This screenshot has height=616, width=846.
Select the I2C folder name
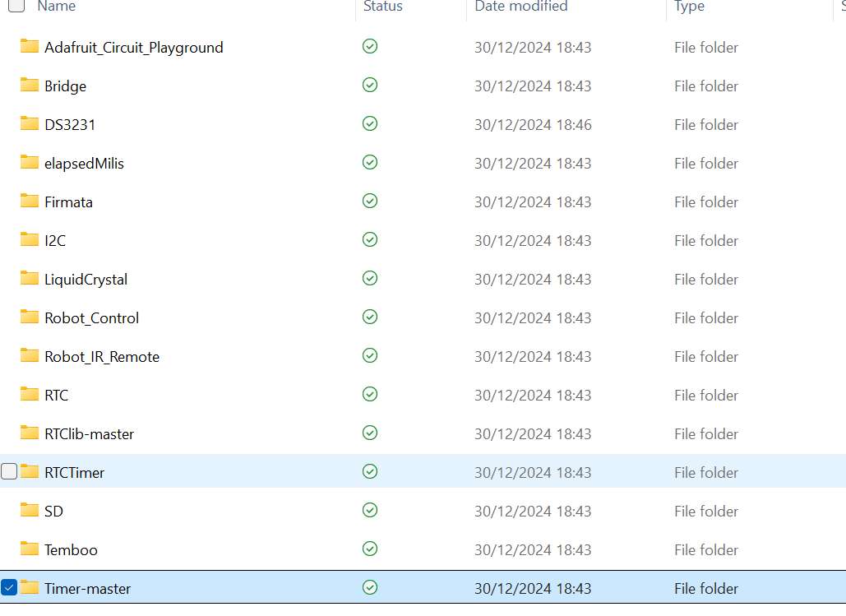[55, 241]
